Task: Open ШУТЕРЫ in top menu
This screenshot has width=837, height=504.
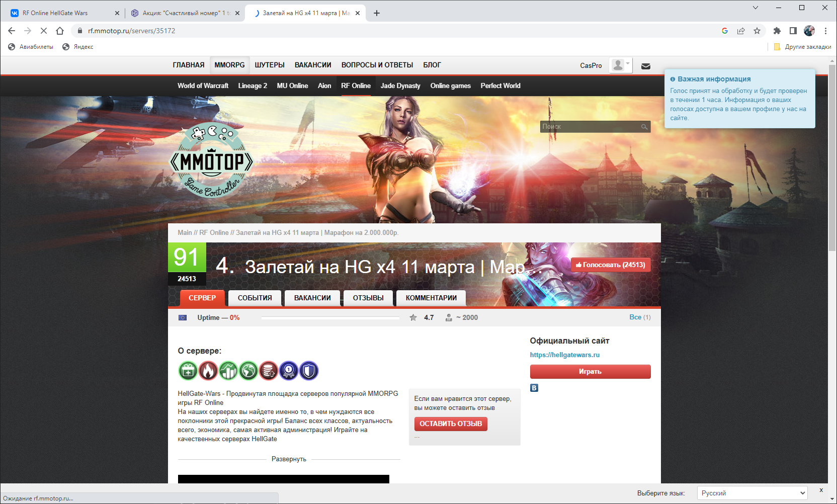Action: (x=270, y=65)
